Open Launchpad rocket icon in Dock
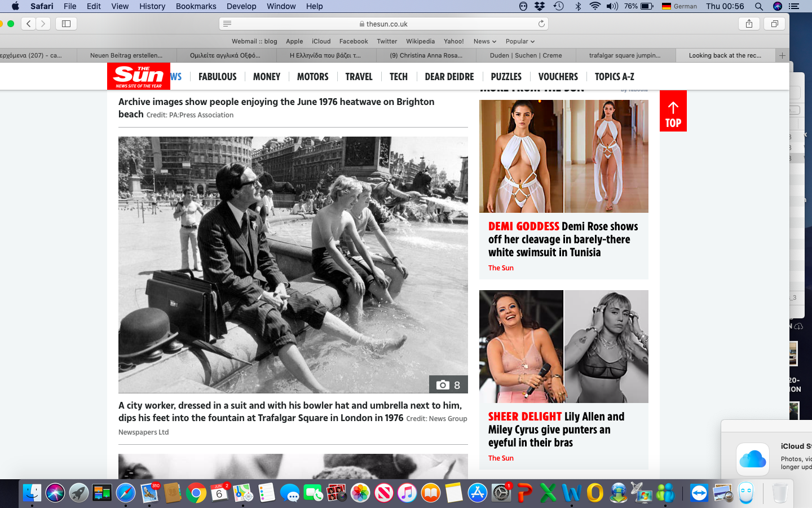812x508 pixels. [79, 493]
